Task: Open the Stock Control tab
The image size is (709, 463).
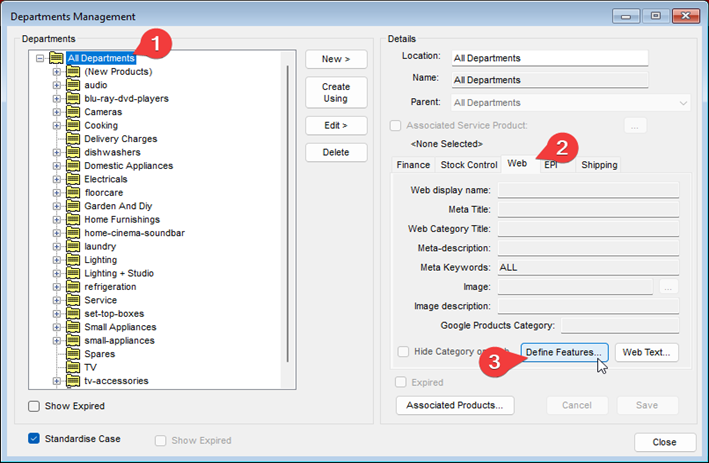Action: (468, 165)
